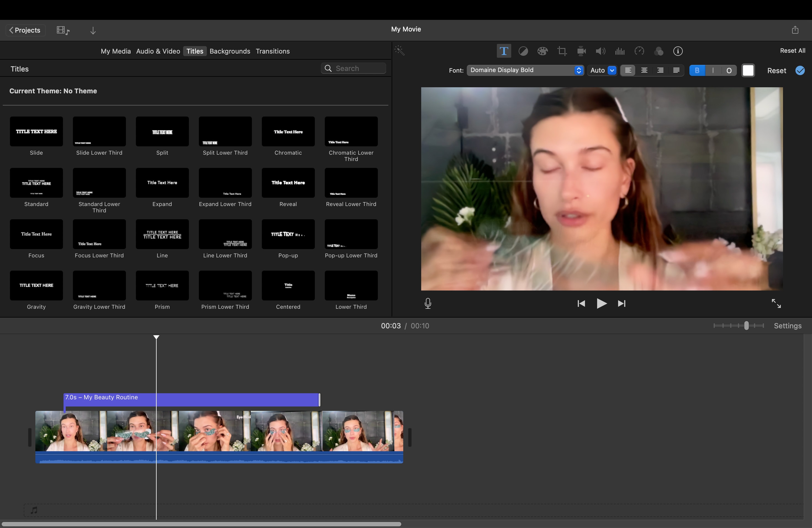Toggle bold text formatting
The width and height of the screenshot is (812, 528).
tap(697, 70)
